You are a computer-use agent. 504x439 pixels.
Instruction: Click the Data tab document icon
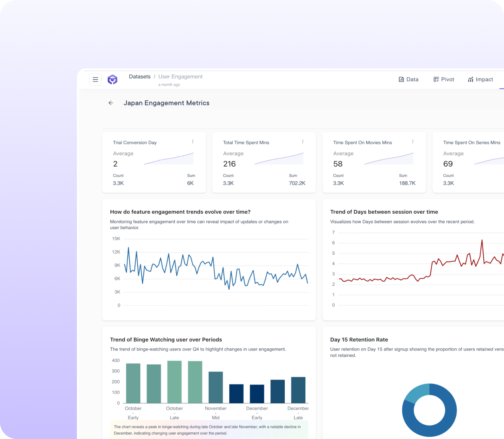pos(401,79)
